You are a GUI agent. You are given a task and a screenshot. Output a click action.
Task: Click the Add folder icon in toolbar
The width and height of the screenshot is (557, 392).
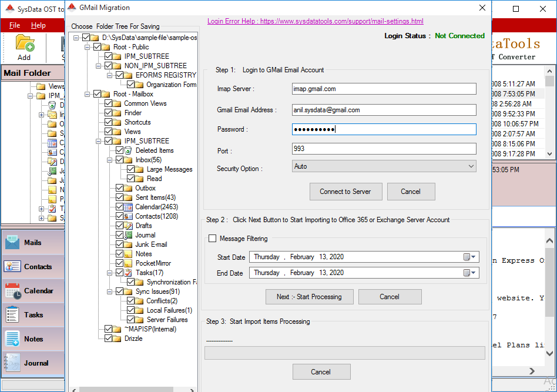coord(25,43)
